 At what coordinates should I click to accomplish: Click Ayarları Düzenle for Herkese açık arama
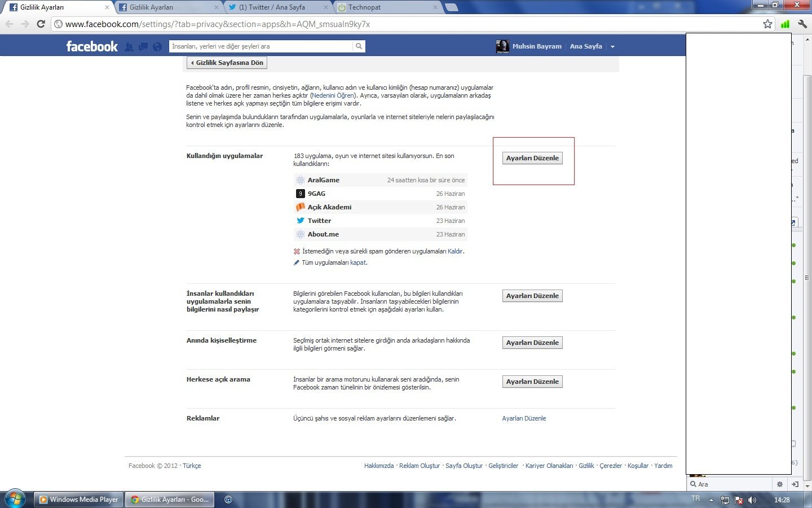[x=532, y=382]
